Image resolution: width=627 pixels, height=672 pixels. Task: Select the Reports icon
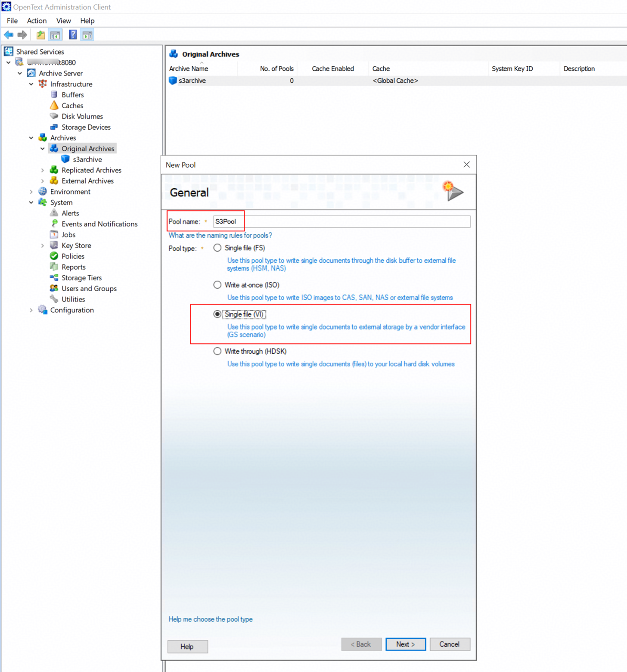54,267
